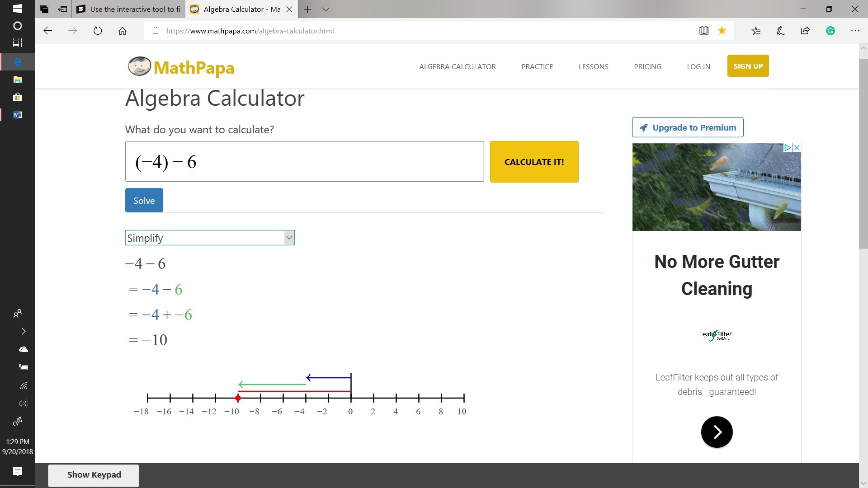This screenshot has width=868, height=488.
Task: Refresh the page with reload icon
Action: tap(98, 31)
